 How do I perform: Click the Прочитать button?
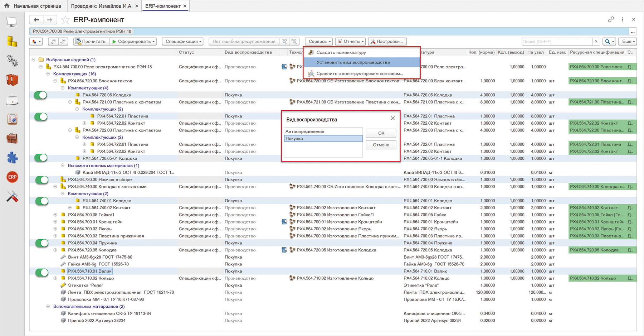click(91, 42)
